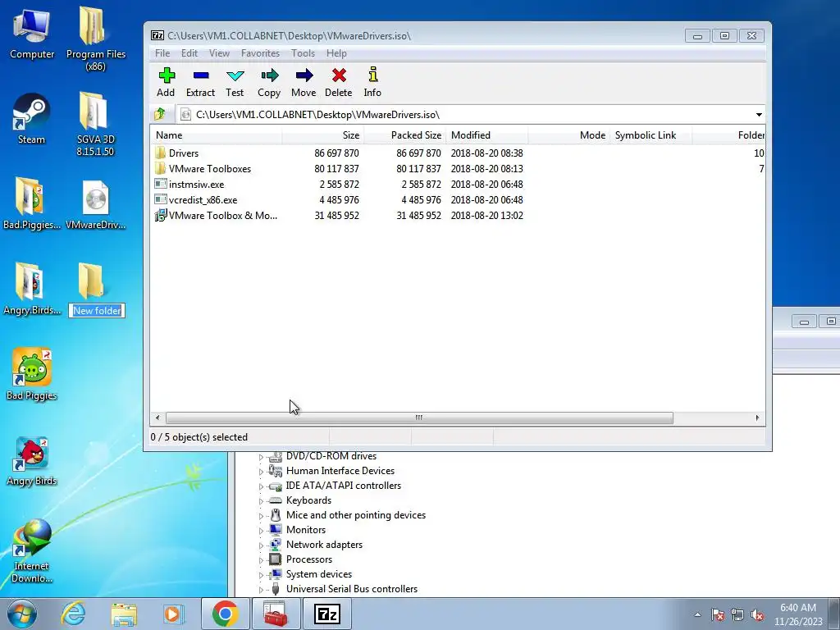Click the scrollbar left arrow
840x630 pixels.
click(x=157, y=418)
